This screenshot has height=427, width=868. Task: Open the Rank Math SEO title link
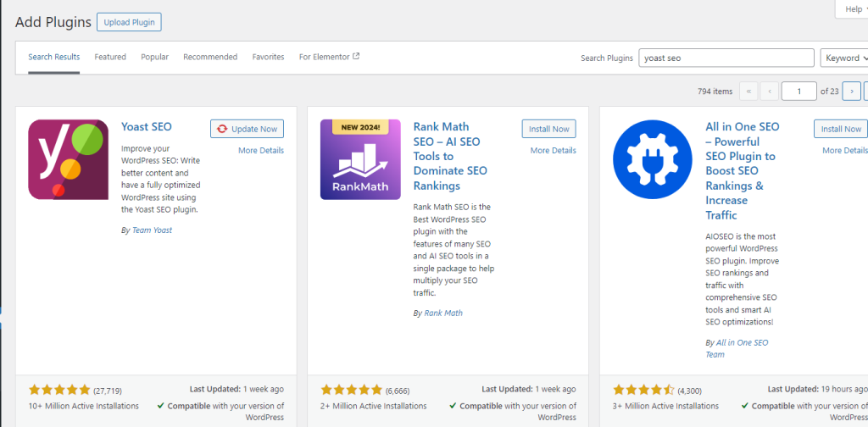click(x=450, y=156)
